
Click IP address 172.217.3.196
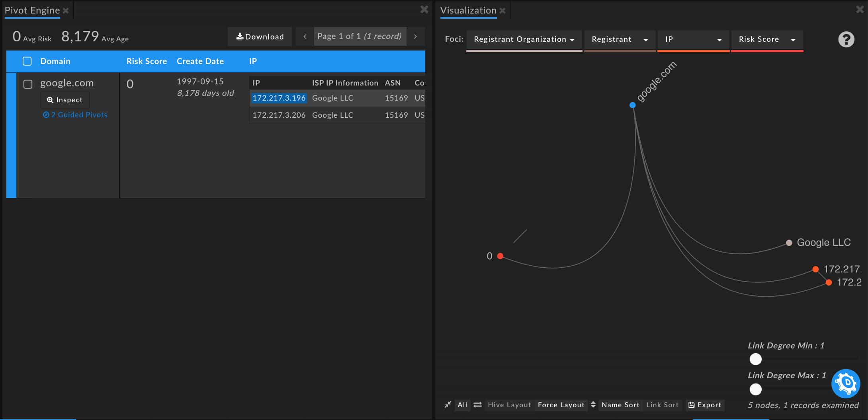point(279,98)
